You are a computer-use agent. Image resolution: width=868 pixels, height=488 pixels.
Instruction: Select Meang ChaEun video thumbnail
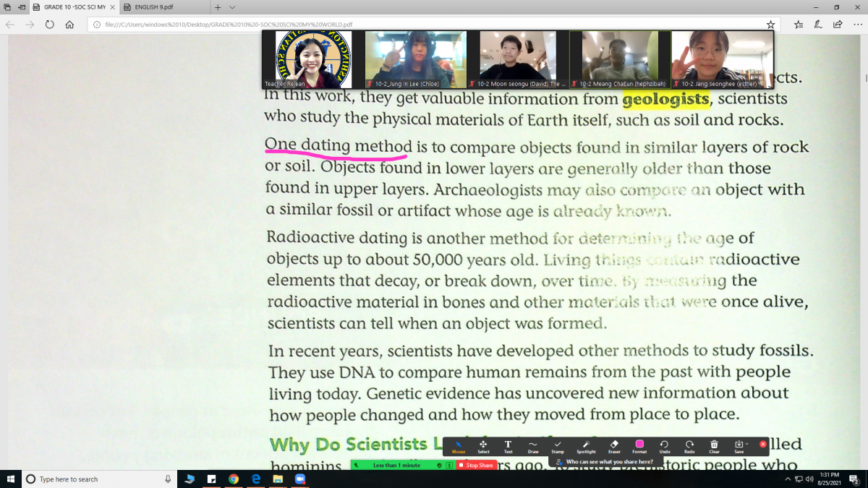620,59
